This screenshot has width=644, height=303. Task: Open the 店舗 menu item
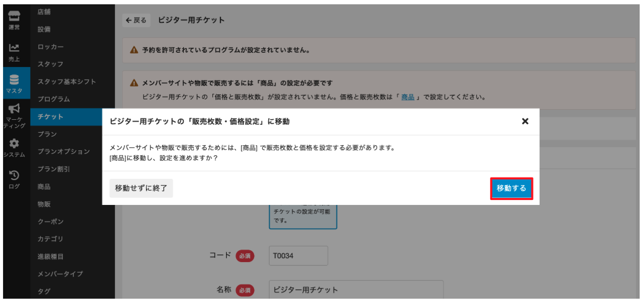(44, 12)
